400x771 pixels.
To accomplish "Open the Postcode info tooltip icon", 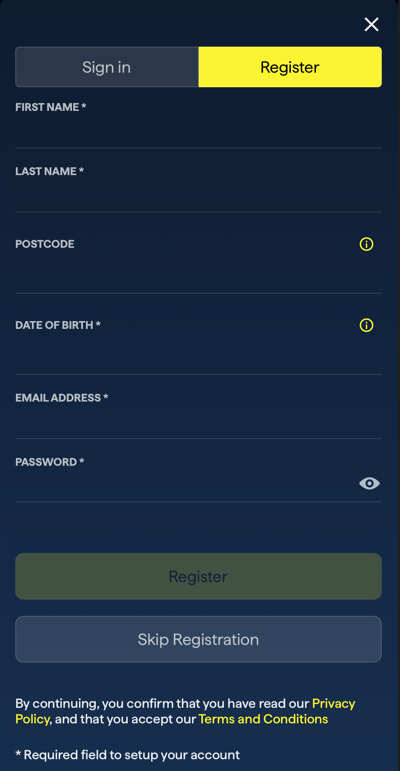I will click(x=367, y=244).
